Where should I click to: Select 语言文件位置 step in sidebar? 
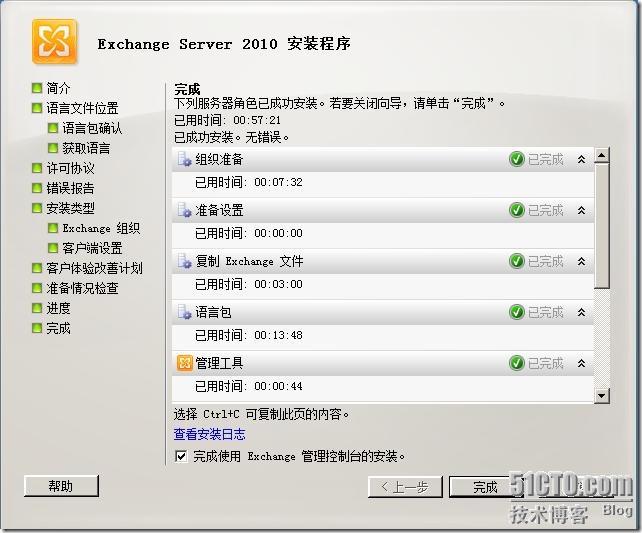point(82,108)
